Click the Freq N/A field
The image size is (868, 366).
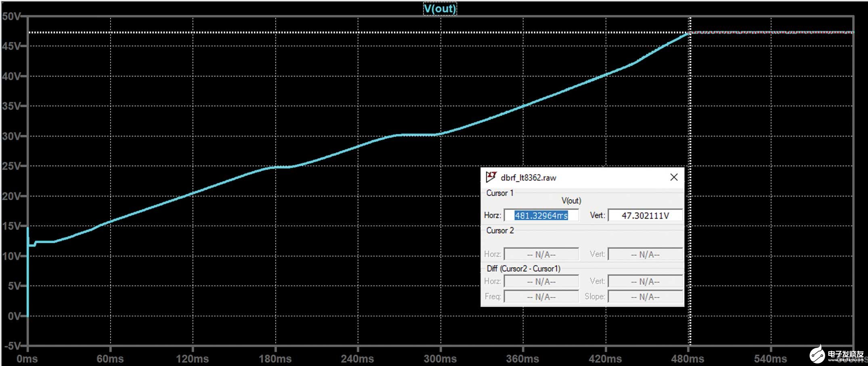pos(541,297)
